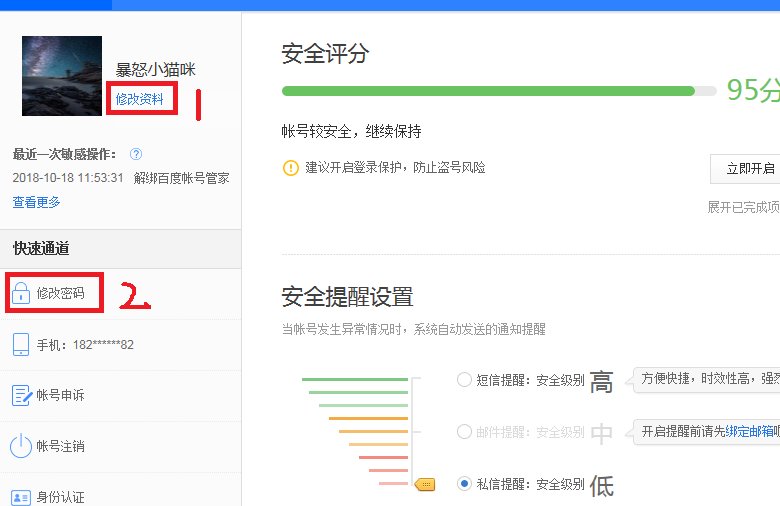The image size is (780, 506).
Task: Click the 帐号较安全，继续保持 status text
Action: pyautogui.click(x=351, y=131)
